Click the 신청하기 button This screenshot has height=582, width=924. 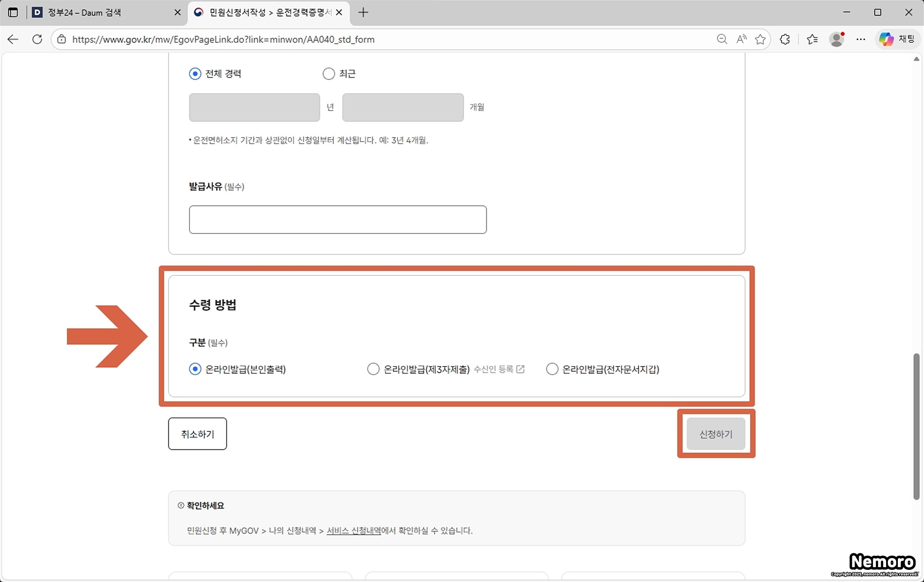716,434
